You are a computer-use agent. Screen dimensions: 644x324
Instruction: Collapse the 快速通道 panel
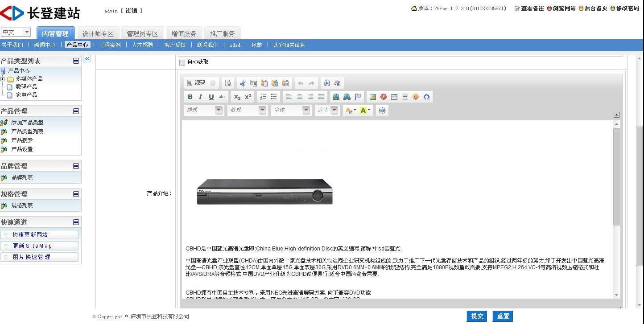pyautogui.click(x=76, y=222)
